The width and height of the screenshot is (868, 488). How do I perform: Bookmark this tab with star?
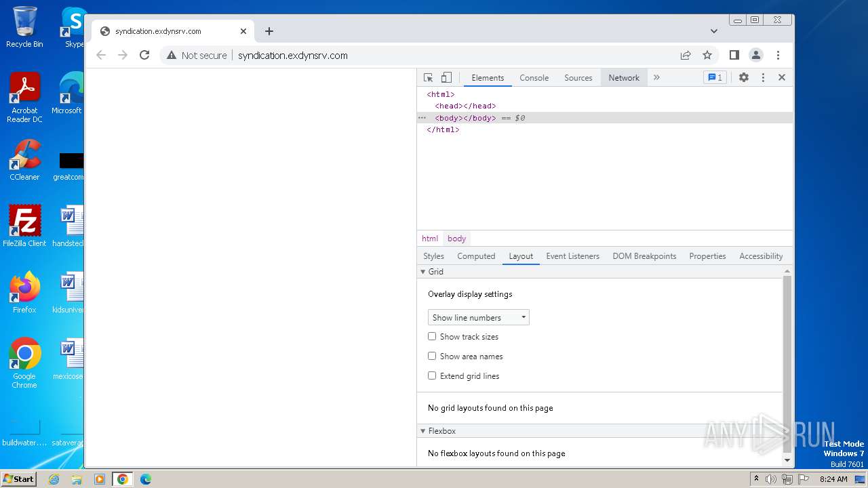707,56
